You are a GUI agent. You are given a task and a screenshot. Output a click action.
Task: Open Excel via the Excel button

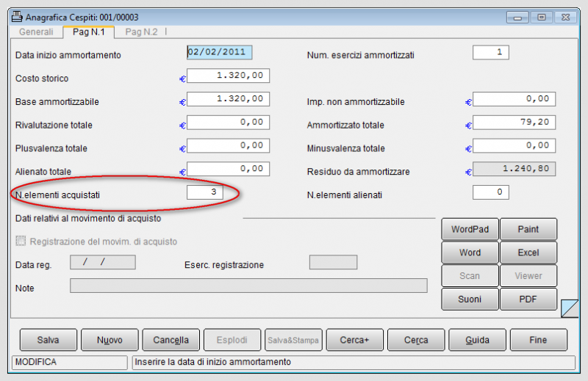[x=528, y=252]
